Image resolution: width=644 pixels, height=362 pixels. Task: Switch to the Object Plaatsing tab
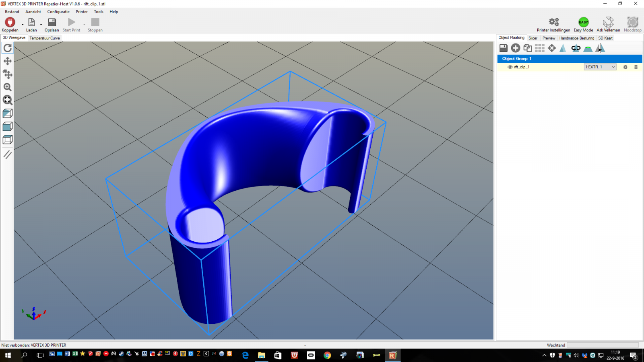pos(512,38)
